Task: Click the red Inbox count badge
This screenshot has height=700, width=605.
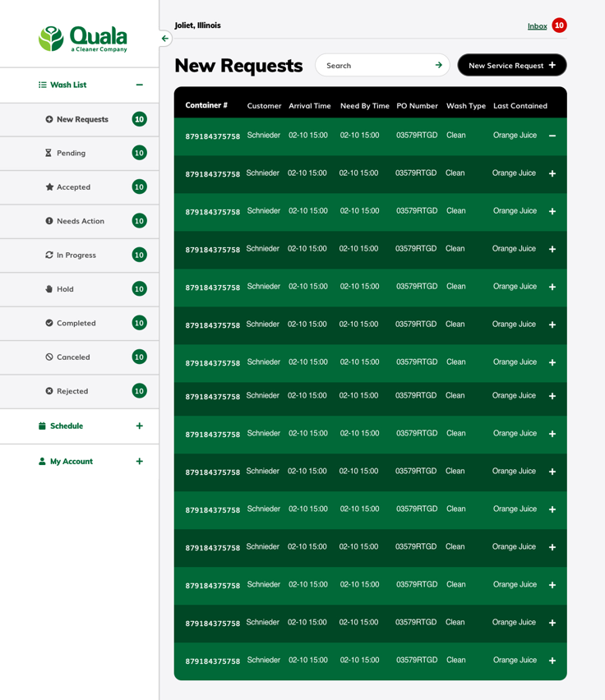Action: pos(559,25)
